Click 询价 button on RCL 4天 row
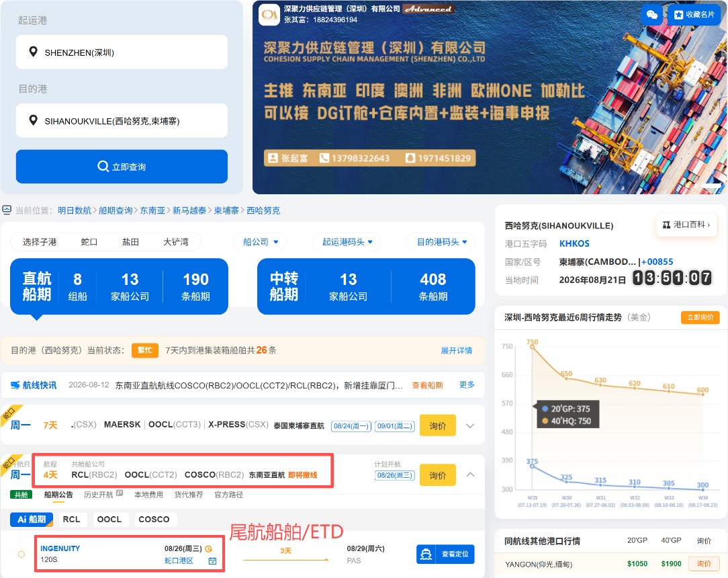The height and width of the screenshot is (578, 728). point(437,475)
